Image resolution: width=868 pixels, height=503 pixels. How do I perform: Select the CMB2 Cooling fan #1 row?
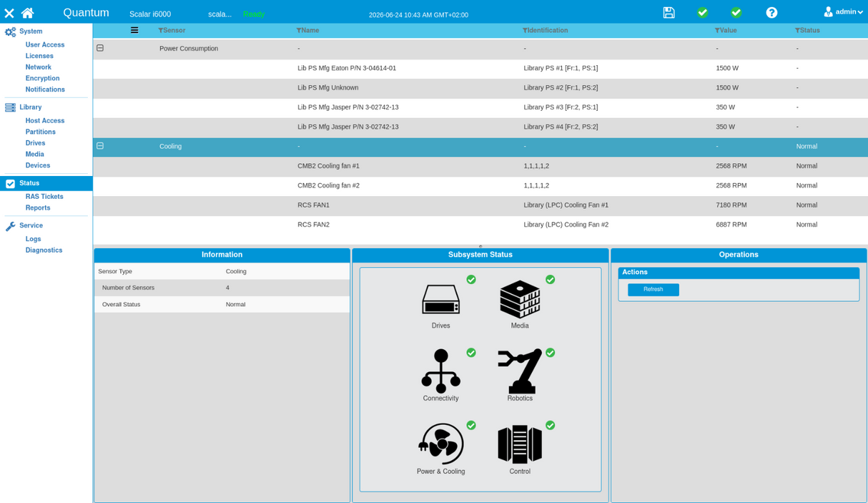coord(480,166)
